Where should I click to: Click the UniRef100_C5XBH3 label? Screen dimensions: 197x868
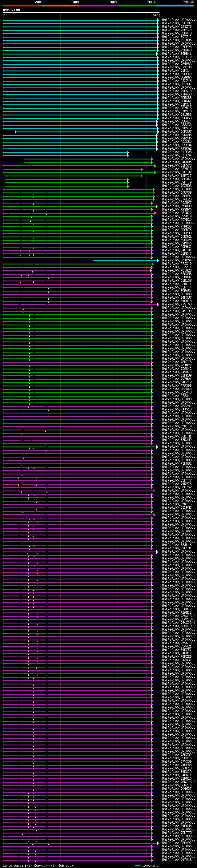177,206
